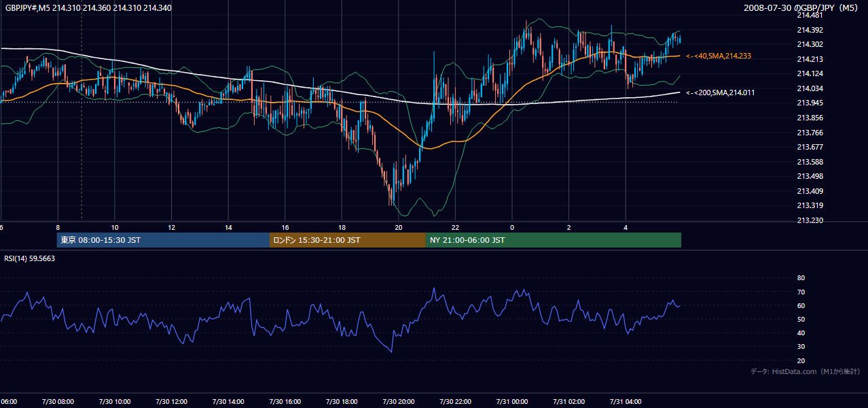The width and height of the screenshot is (868, 408).
Task: Click the 7/30 18:00 time axis label
Action: pos(341,401)
